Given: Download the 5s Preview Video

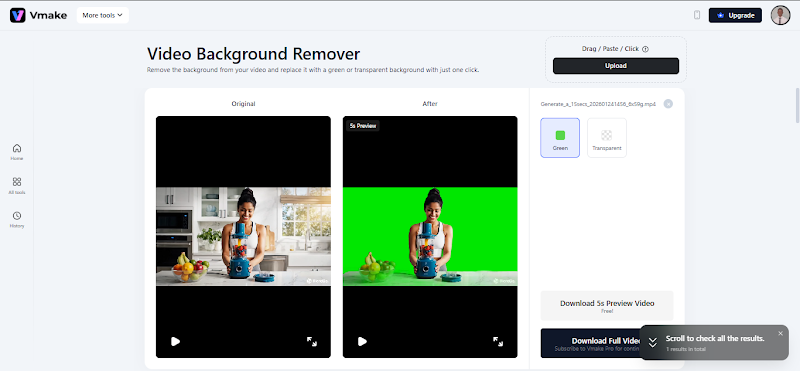Looking at the screenshot, I should (607, 306).
